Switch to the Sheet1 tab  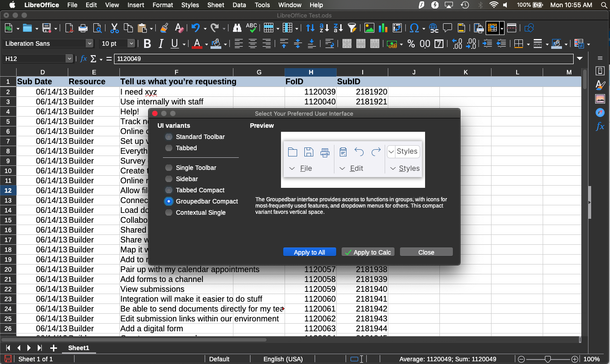[79, 348]
